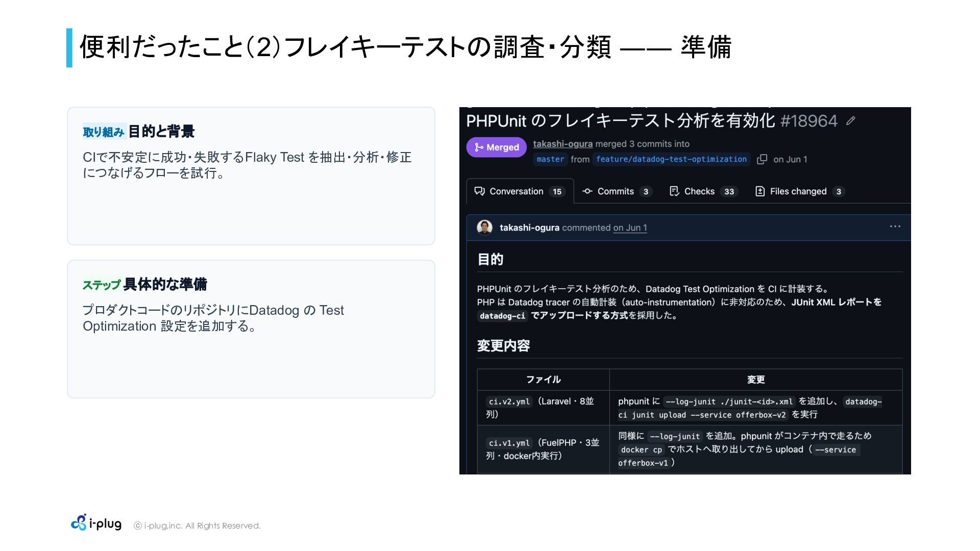The width and height of the screenshot is (980, 551).
Task: Open the Commits tab
Action: [x=617, y=191]
